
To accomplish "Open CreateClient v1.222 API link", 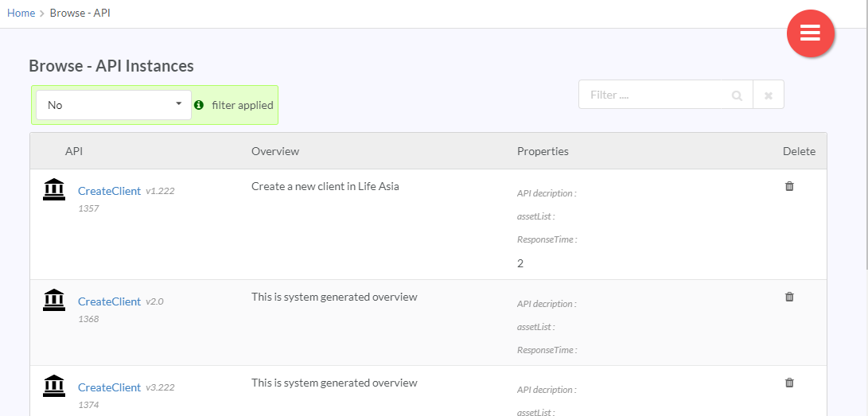I will coord(109,191).
